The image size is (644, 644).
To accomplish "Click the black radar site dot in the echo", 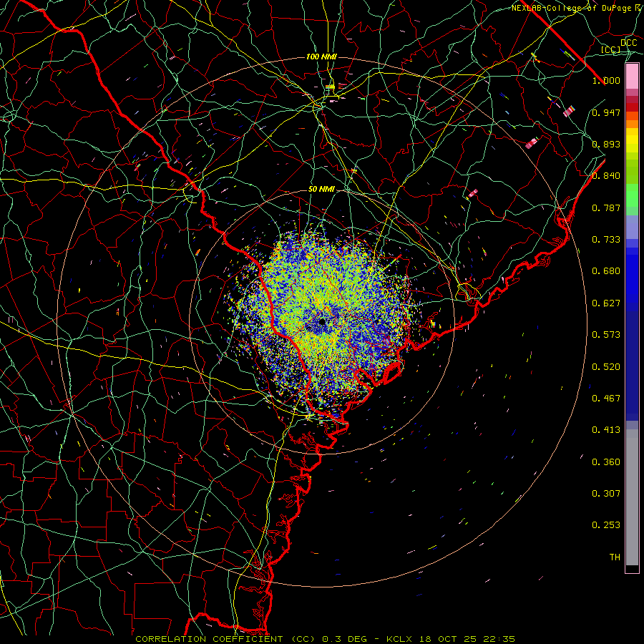I will pyautogui.click(x=322, y=321).
